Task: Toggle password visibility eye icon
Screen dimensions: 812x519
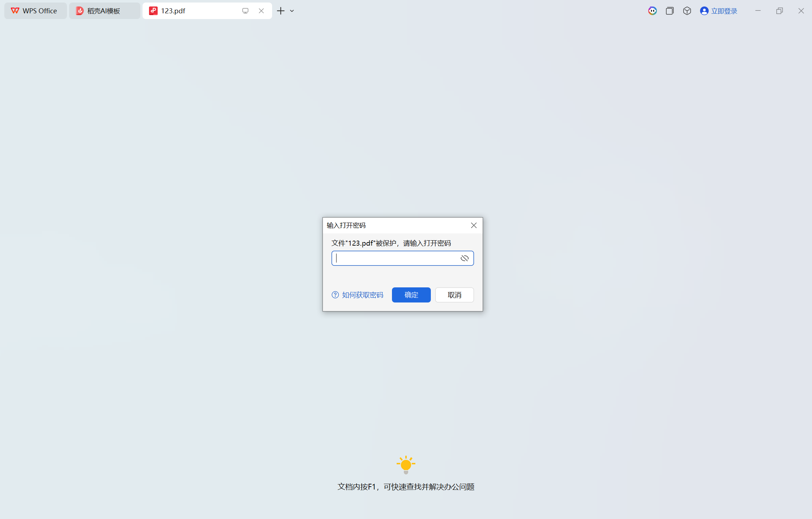Action: tap(464, 258)
